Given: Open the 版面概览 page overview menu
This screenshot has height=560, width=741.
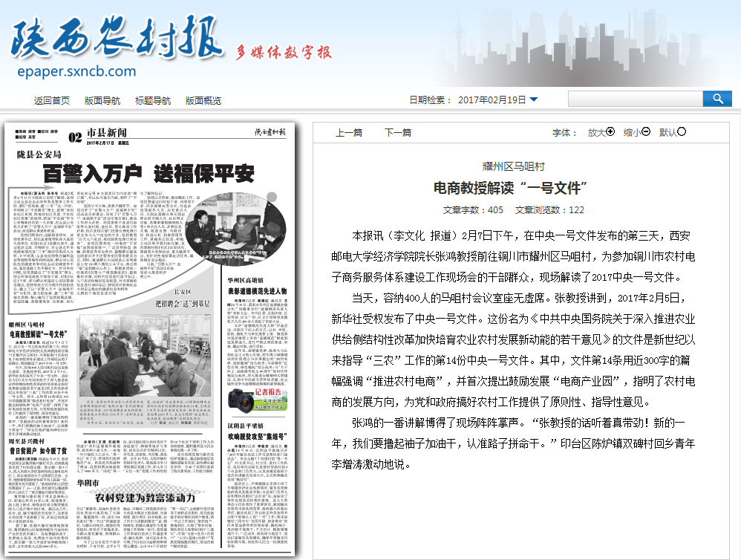Looking at the screenshot, I should coord(203,100).
